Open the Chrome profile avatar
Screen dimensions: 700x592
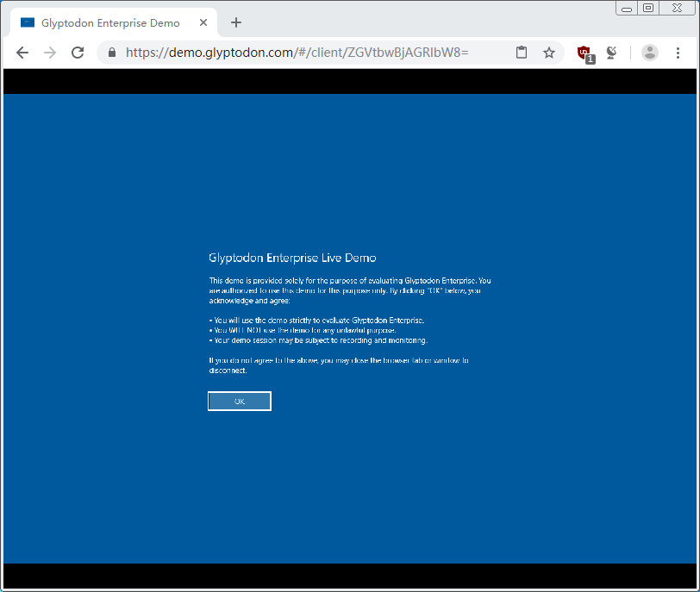click(x=649, y=53)
